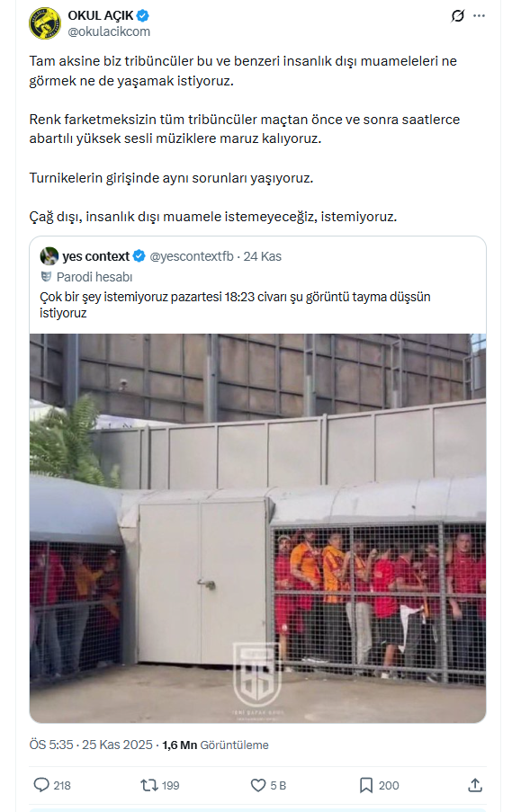Click the yes context avatar
Image resolution: width=521 pixels, height=812 pixels.
click(x=49, y=255)
